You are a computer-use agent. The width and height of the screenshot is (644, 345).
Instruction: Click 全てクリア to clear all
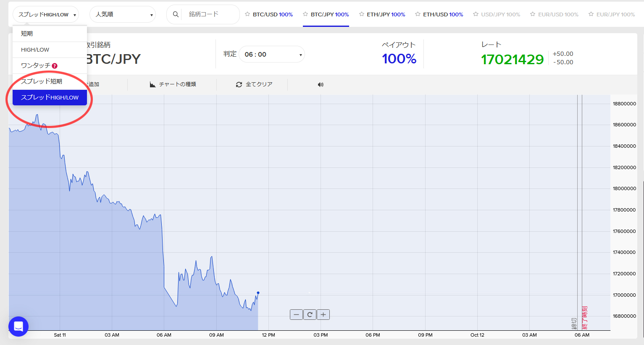click(x=254, y=84)
